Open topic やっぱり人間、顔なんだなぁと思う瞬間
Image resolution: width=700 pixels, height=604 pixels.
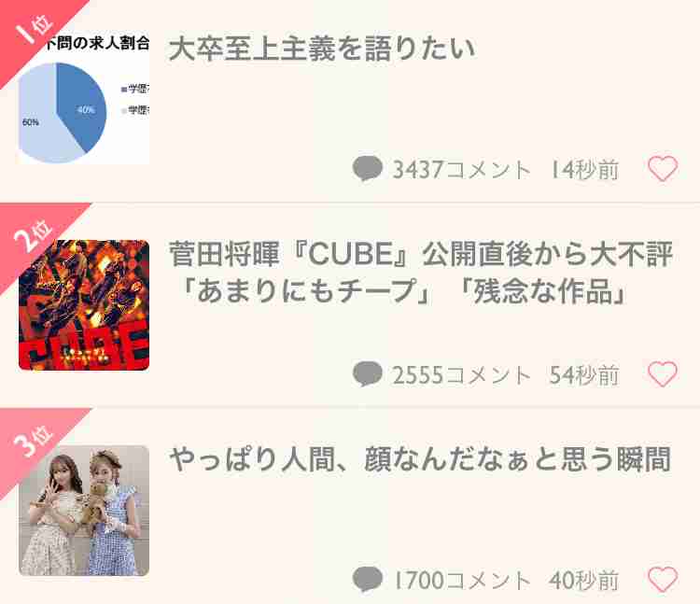(x=420, y=459)
